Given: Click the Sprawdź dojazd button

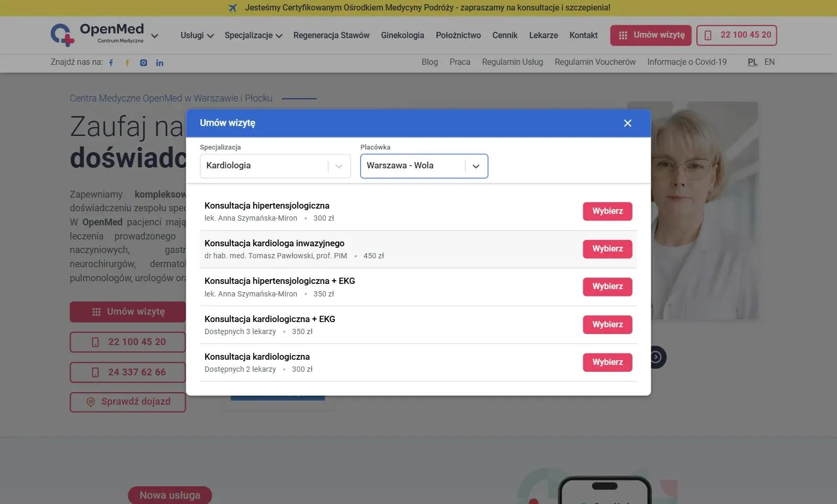Looking at the screenshot, I should tap(128, 402).
